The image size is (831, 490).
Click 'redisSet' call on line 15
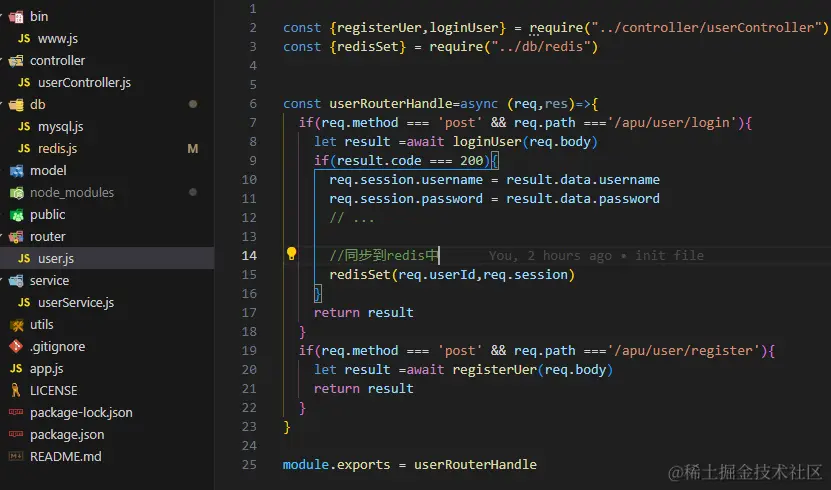pos(360,275)
